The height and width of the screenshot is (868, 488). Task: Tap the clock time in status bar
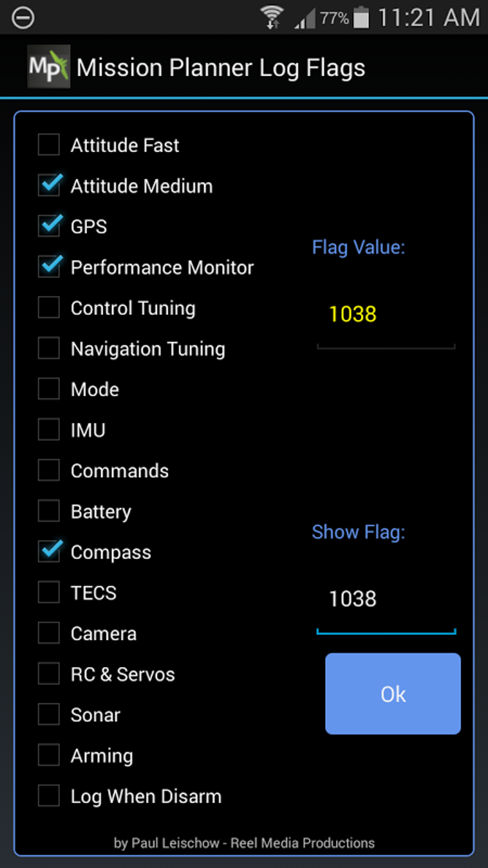point(429,18)
